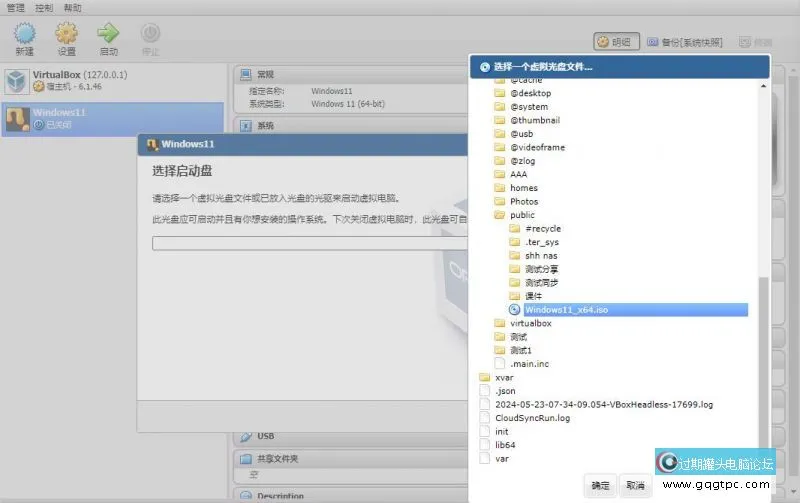Image resolution: width=800 pixels, height=503 pixels.
Task: Click the @videoframe folder icon
Action: [x=500, y=147]
